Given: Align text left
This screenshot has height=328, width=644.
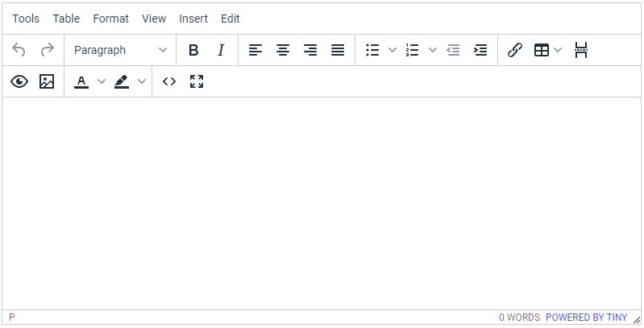Looking at the screenshot, I should point(255,50).
